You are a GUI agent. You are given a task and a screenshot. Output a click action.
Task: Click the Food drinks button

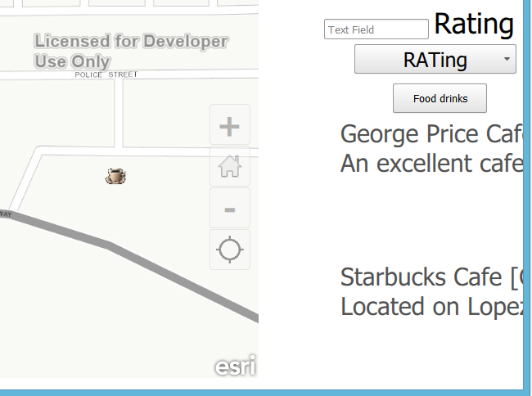440,98
